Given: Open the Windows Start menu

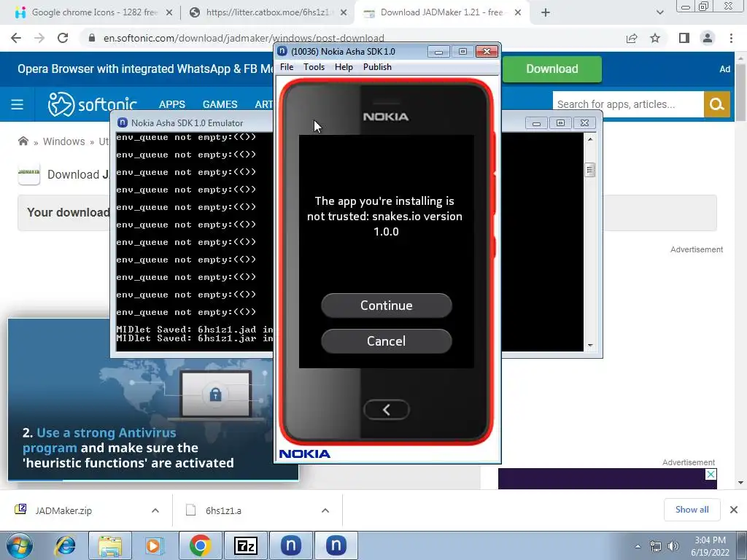Looking at the screenshot, I should pyautogui.click(x=20, y=545).
